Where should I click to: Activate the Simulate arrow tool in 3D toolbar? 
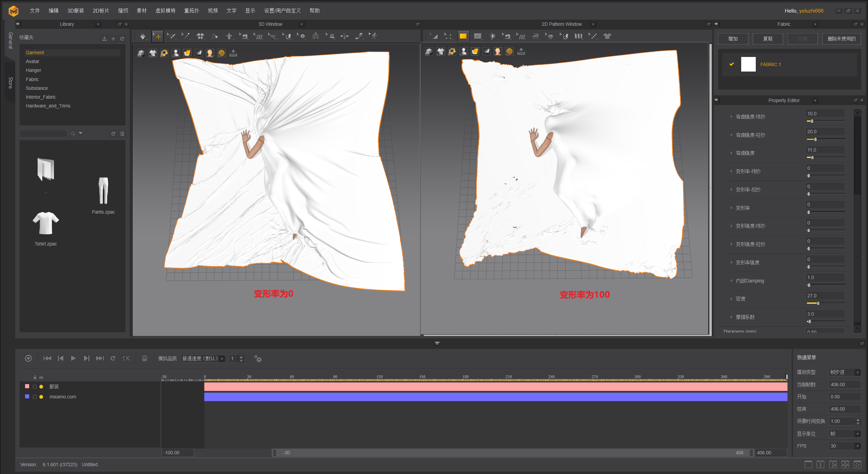(x=142, y=36)
